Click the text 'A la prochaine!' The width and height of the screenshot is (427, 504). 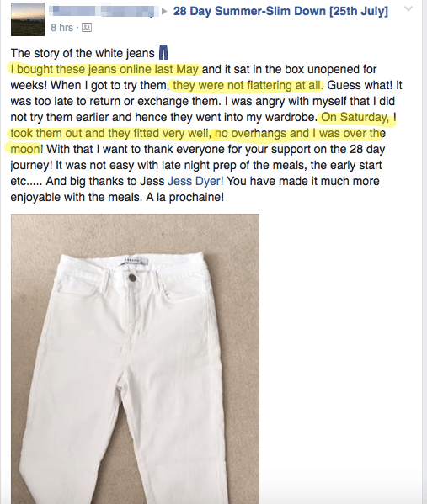click(184, 197)
